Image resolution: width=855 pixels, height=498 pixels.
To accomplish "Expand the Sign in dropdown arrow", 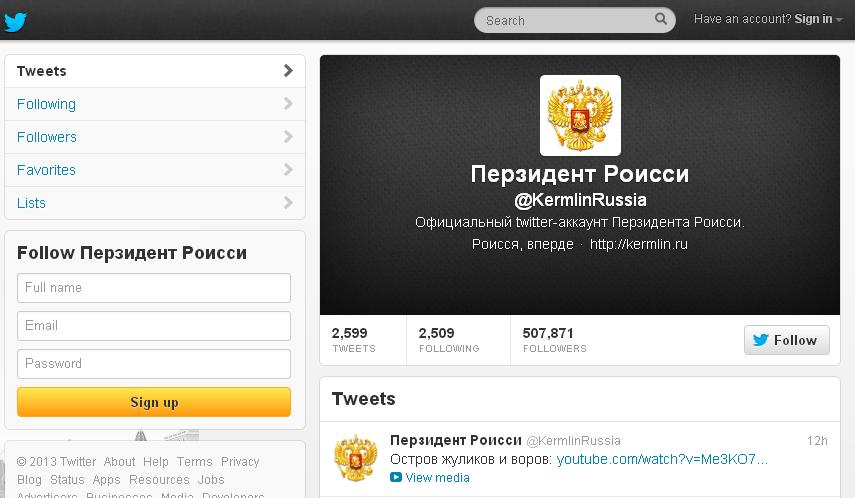I will 839,20.
